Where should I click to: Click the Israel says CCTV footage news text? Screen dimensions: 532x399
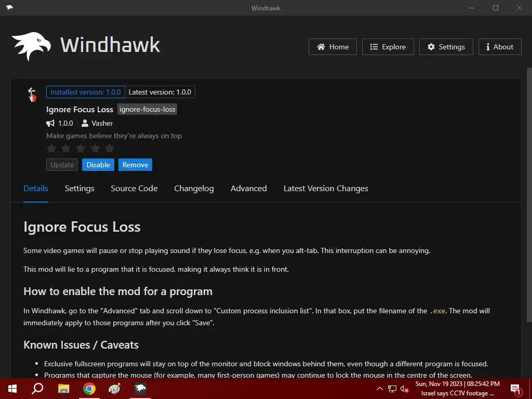(457, 393)
